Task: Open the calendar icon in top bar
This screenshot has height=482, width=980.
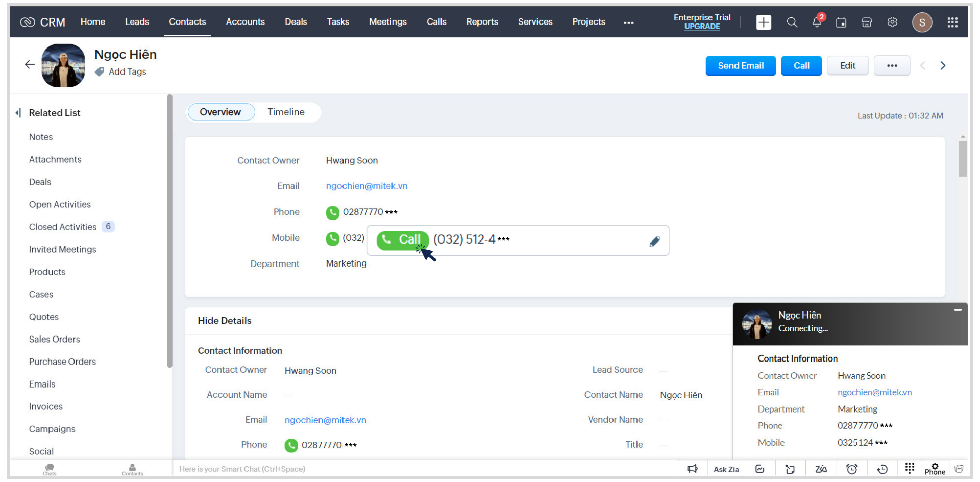Action: [841, 22]
